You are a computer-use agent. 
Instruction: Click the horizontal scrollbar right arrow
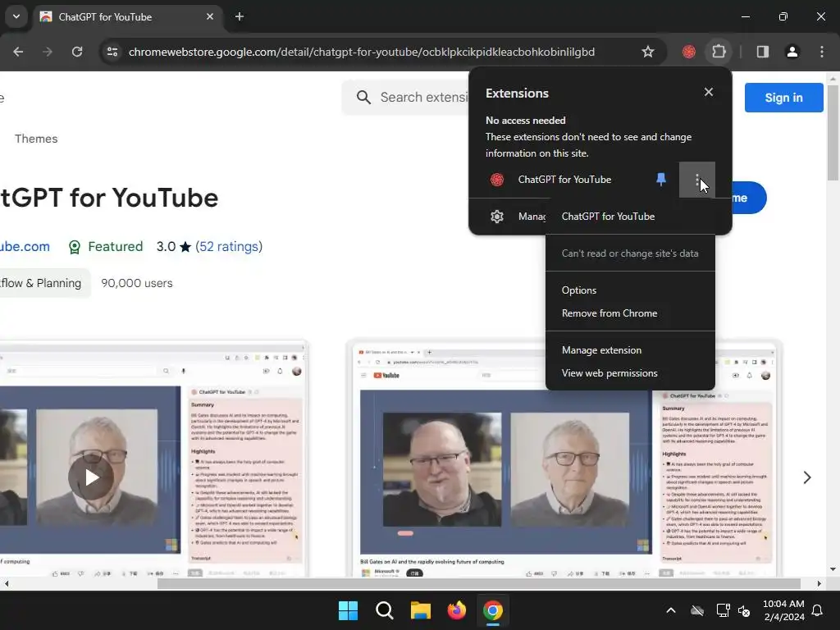pos(819,583)
